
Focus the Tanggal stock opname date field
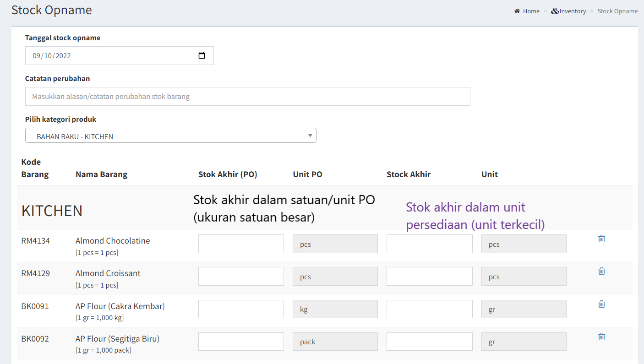[119, 55]
